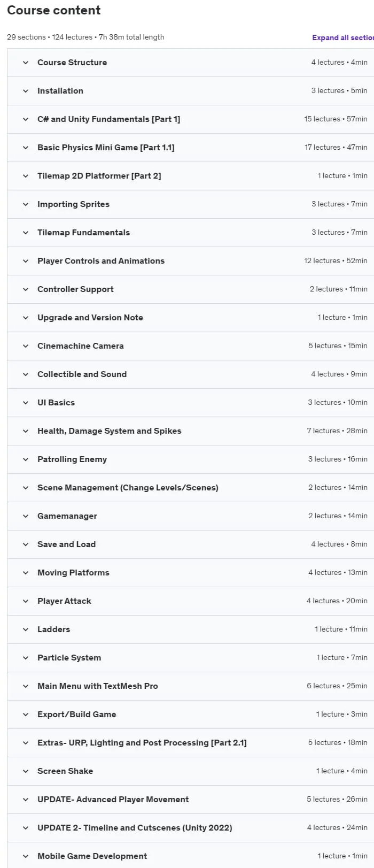Open Tilemap 2D Platformer [Part 2] section
This screenshot has height=868, width=374.
point(190,176)
